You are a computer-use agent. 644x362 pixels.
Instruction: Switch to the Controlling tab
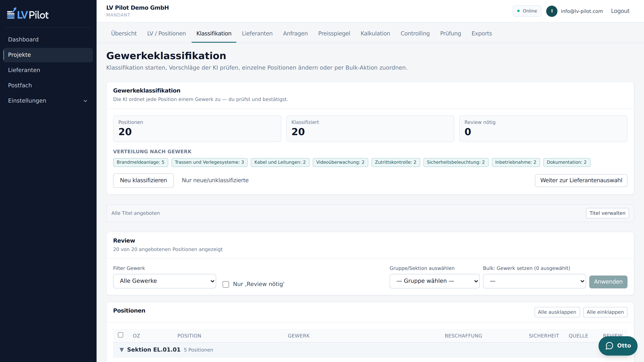point(415,33)
